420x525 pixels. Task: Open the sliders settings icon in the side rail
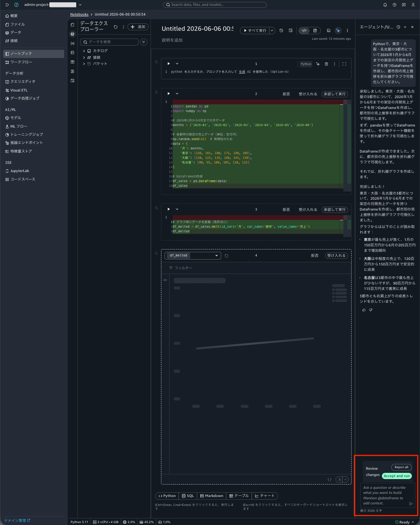tap(72, 71)
